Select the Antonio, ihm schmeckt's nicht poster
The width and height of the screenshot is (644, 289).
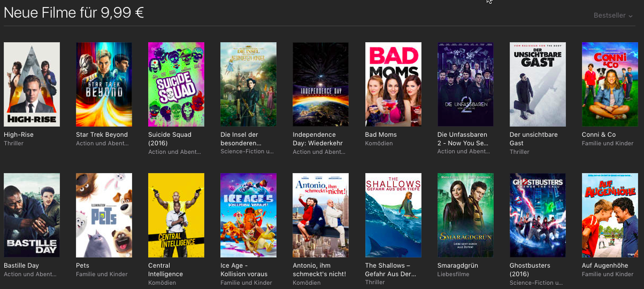pyautogui.click(x=320, y=215)
